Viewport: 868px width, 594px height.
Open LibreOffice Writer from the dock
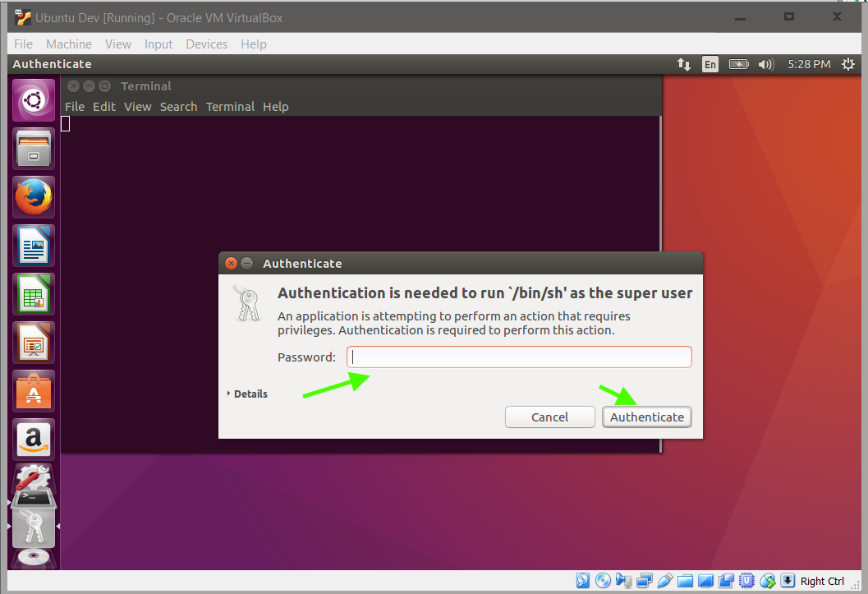tap(34, 245)
